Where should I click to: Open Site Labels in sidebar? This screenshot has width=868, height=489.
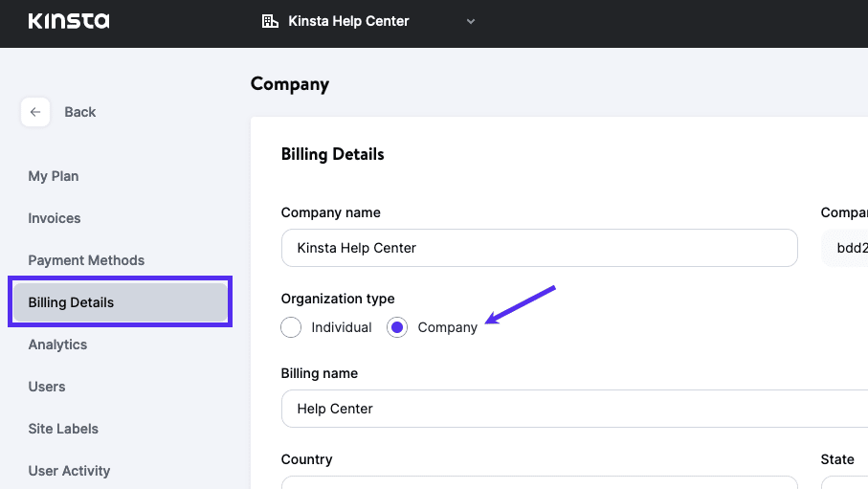(63, 429)
